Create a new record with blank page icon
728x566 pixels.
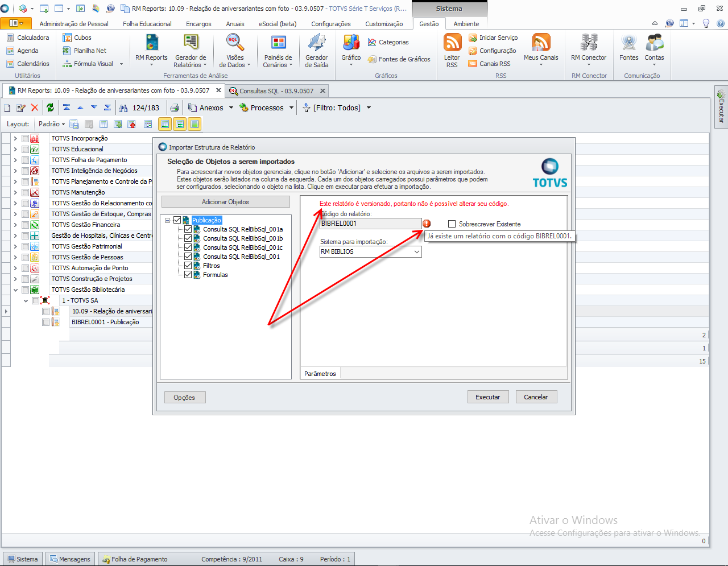(7, 108)
